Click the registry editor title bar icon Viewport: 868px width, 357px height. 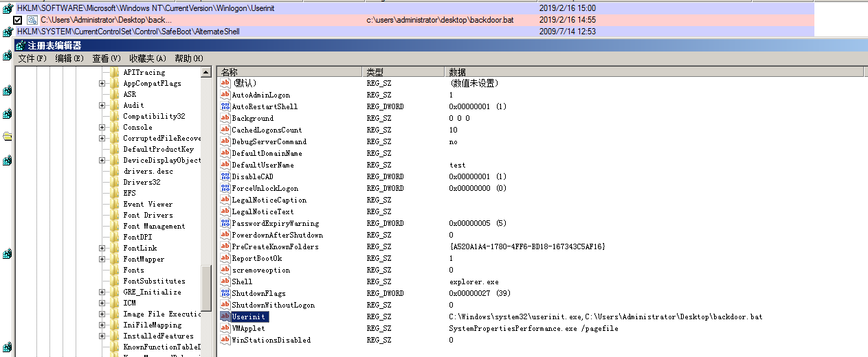pyautogui.click(x=21, y=45)
